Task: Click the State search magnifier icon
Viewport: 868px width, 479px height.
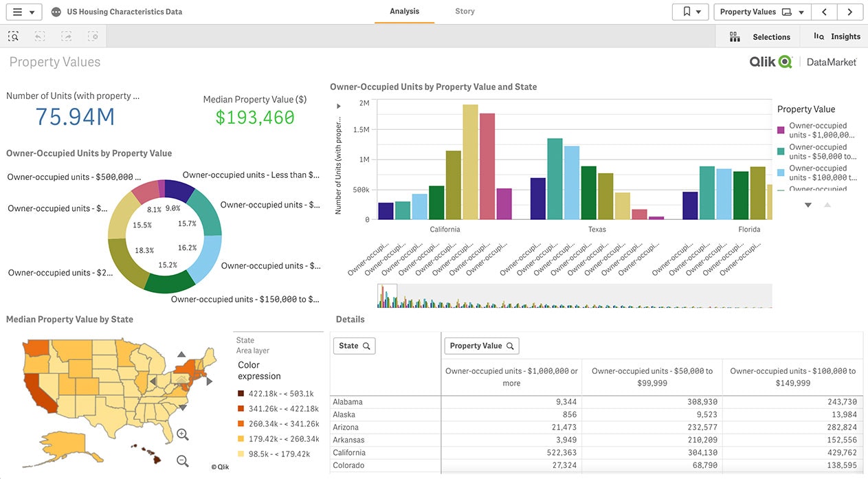Action: pos(366,346)
